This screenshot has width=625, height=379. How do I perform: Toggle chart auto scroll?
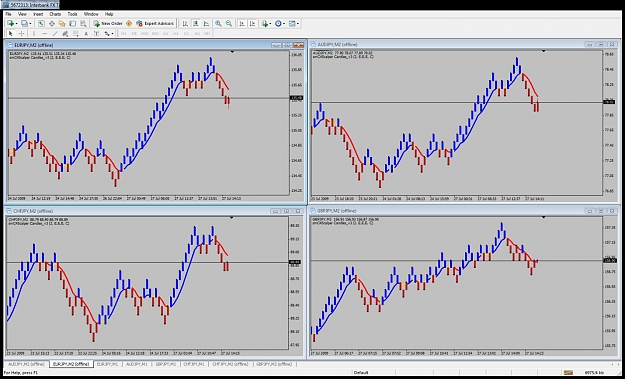point(242,24)
